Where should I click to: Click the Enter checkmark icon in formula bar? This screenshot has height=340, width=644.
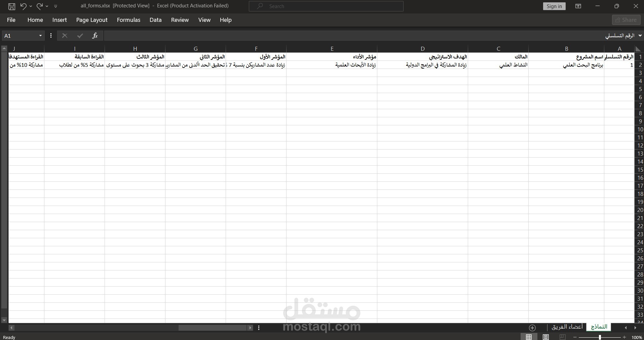point(80,36)
